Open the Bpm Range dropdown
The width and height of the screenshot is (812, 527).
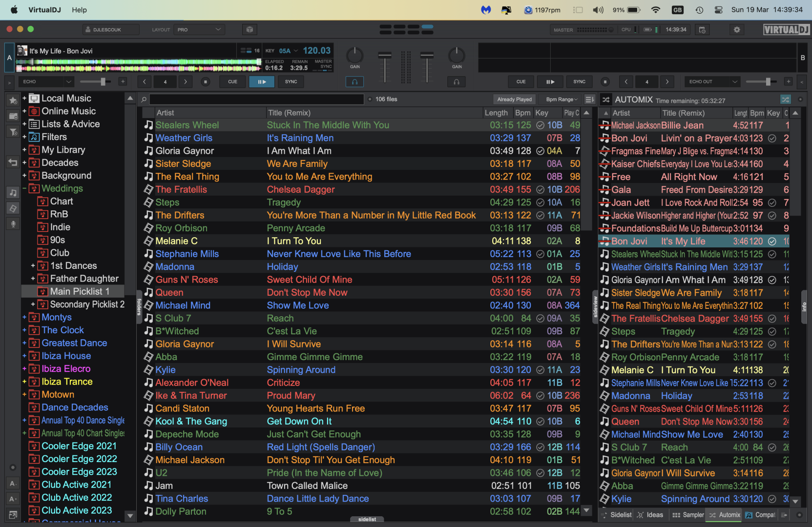[561, 100]
